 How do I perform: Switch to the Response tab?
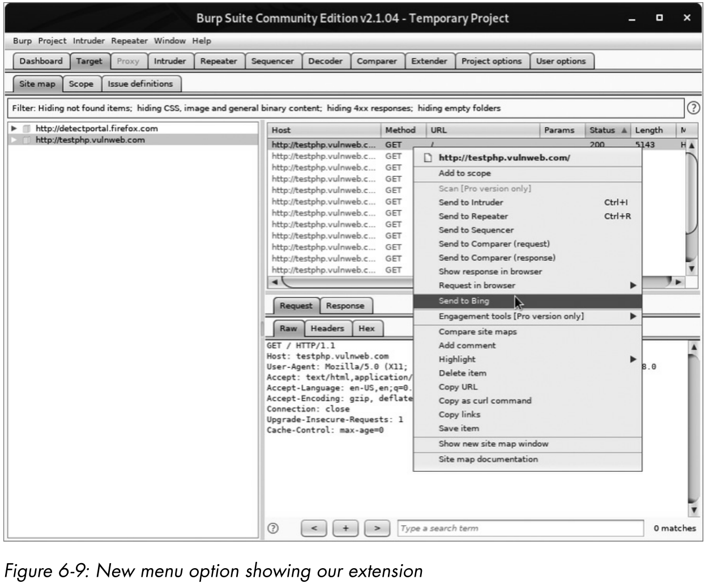point(345,306)
